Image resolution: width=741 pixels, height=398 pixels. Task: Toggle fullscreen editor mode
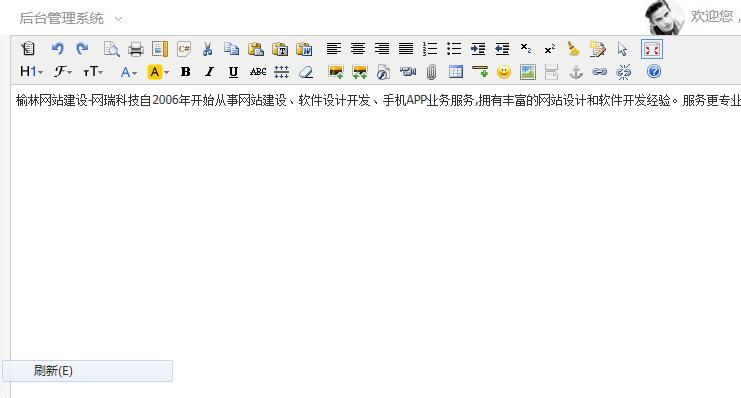pyautogui.click(x=652, y=49)
